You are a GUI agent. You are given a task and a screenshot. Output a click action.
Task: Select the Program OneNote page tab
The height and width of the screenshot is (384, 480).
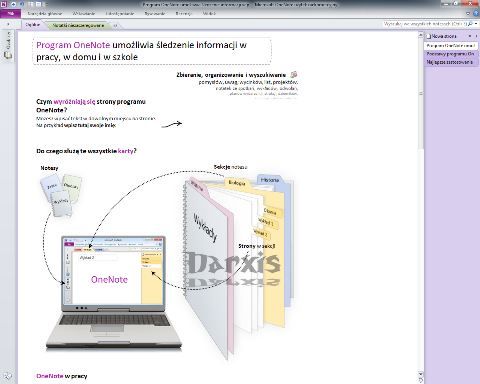450,45
